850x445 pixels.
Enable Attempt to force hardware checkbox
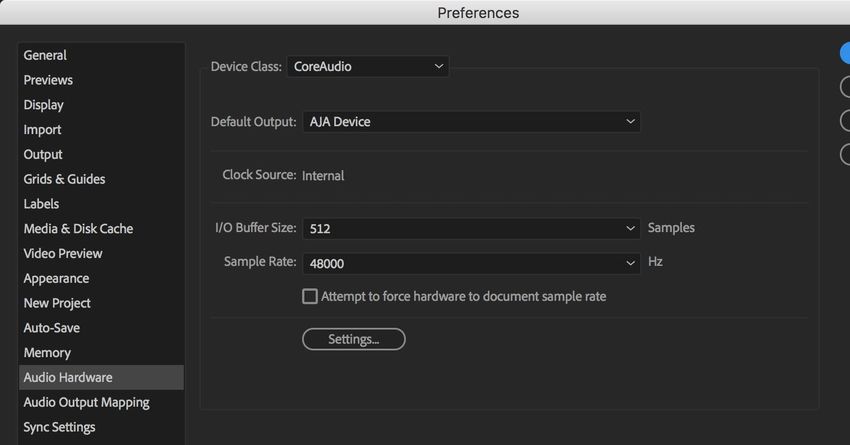tap(310, 296)
